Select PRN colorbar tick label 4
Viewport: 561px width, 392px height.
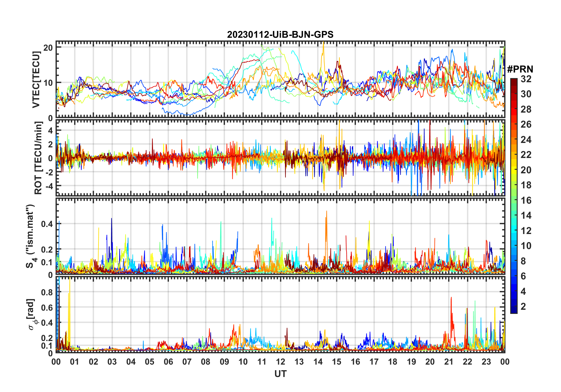[523, 291]
